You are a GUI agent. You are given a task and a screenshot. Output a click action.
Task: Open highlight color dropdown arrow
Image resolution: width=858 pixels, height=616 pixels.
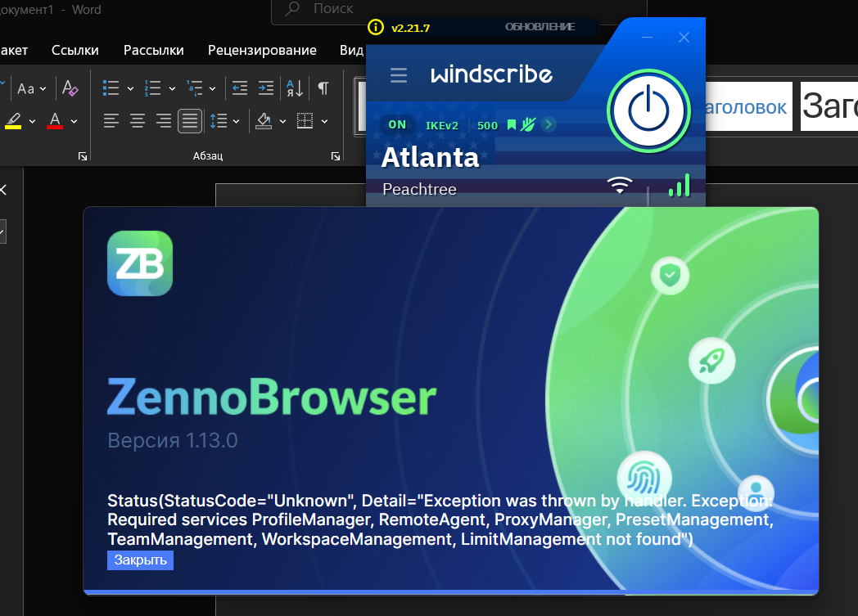coord(32,121)
